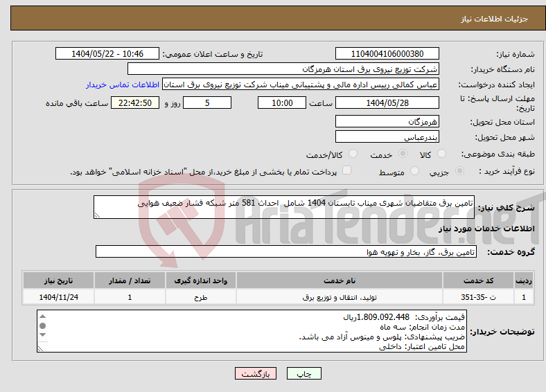Click the buyer name field شرکت توزیع نیروی برق
This screenshot has width=546, height=392.
pos(283,69)
